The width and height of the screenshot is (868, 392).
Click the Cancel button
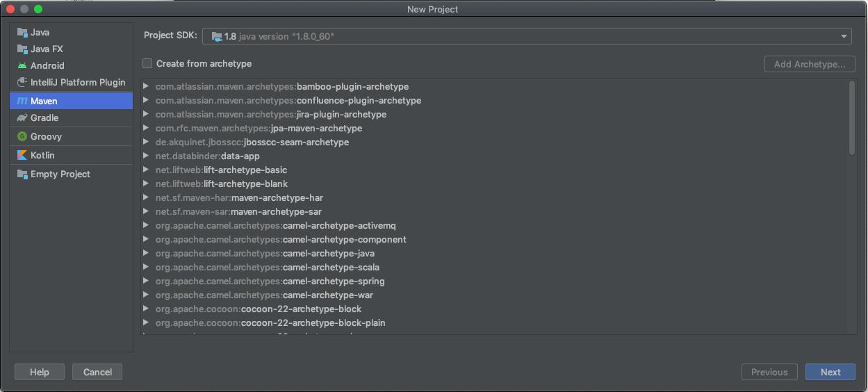coord(97,373)
